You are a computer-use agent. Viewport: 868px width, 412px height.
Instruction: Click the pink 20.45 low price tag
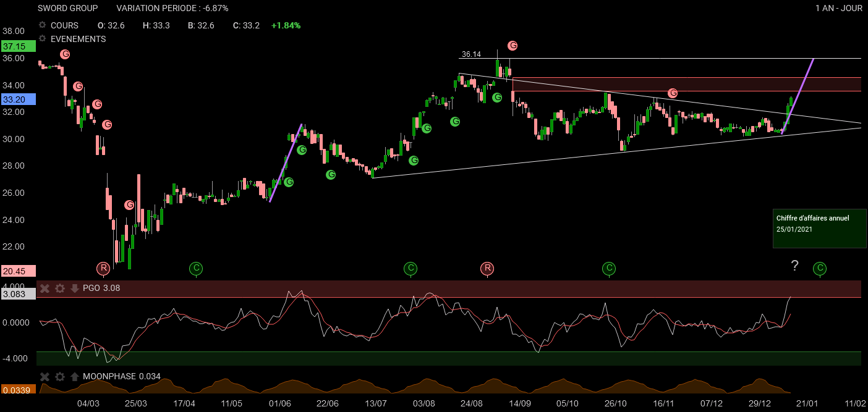(19, 271)
